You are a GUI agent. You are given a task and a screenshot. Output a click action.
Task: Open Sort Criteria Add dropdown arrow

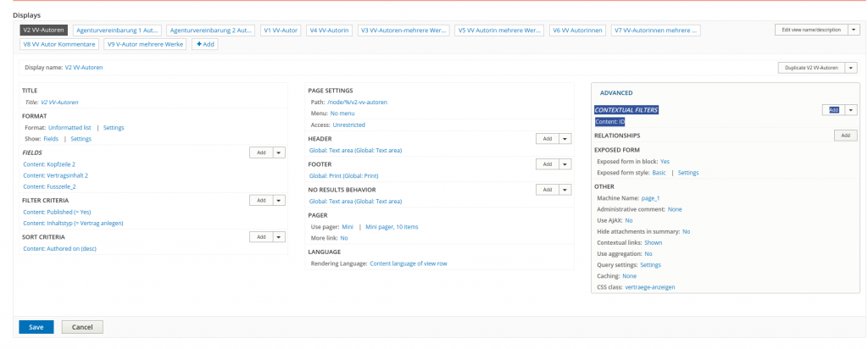point(280,238)
